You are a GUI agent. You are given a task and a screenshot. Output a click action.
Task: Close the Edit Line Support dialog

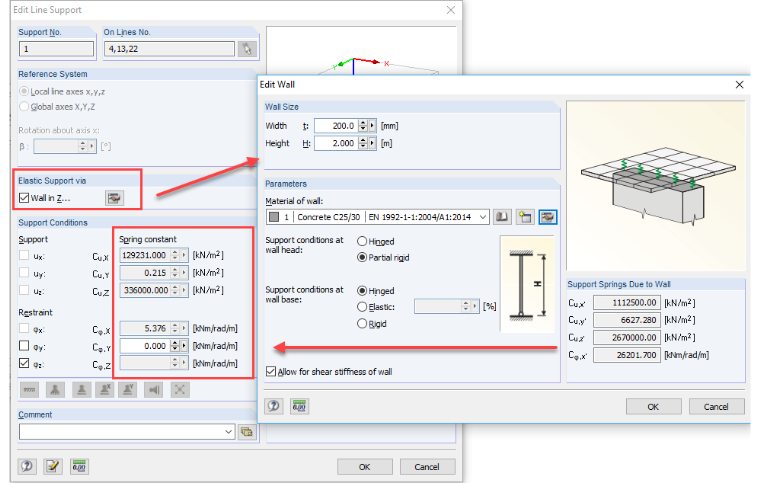tap(451, 10)
